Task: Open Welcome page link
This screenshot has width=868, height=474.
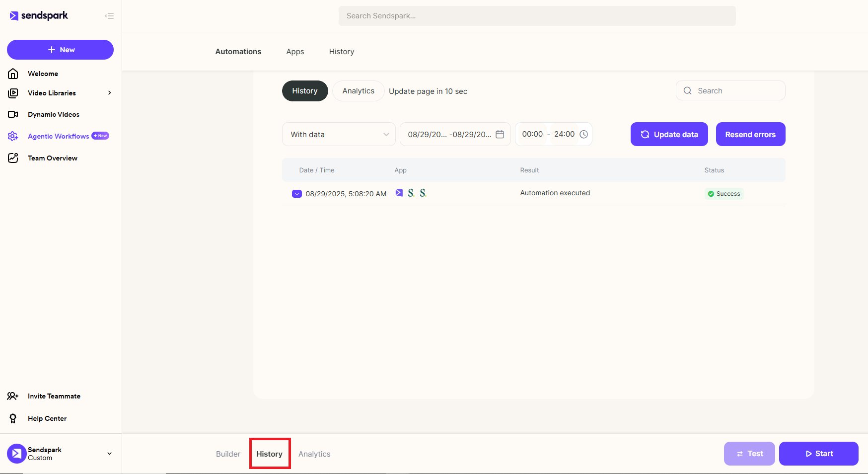Action: pyautogui.click(x=43, y=74)
